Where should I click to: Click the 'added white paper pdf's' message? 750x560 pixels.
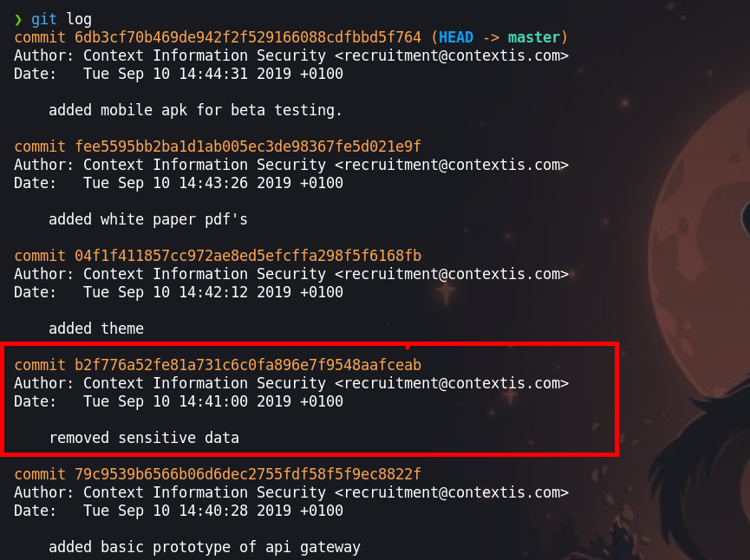148,219
